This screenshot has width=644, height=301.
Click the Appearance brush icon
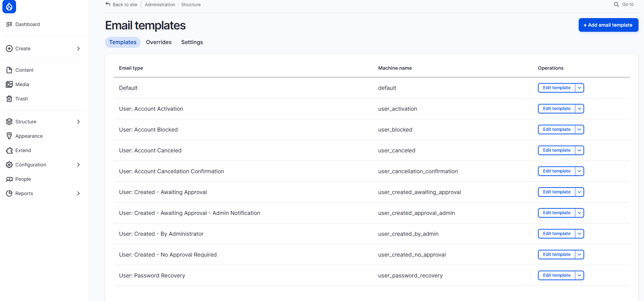coord(9,136)
